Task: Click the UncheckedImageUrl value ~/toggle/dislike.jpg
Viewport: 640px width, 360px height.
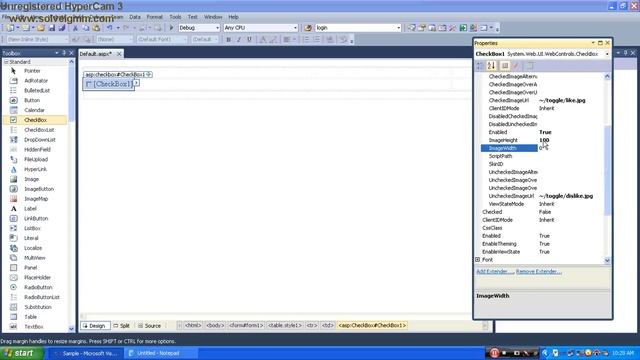Action: [x=566, y=196]
